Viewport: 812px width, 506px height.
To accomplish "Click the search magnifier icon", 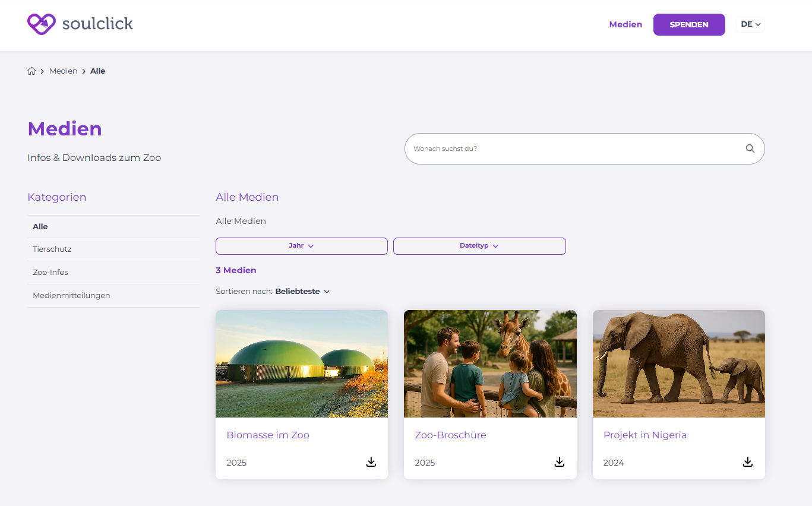I will 750,148.
